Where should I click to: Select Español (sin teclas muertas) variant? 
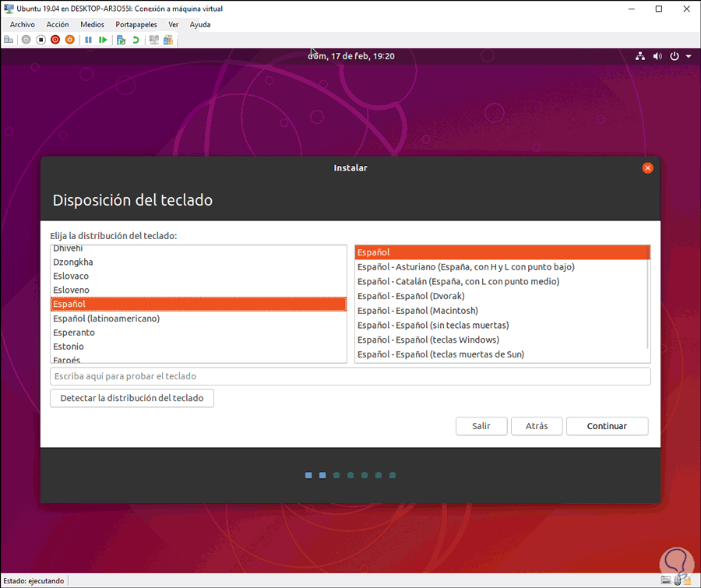tap(501, 325)
